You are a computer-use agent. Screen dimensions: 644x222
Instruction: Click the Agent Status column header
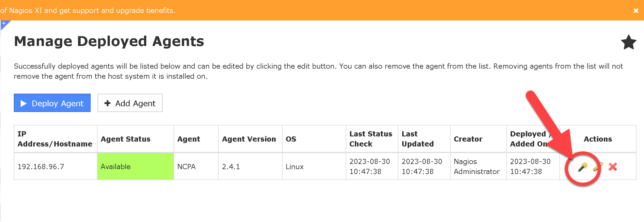(125, 139)
